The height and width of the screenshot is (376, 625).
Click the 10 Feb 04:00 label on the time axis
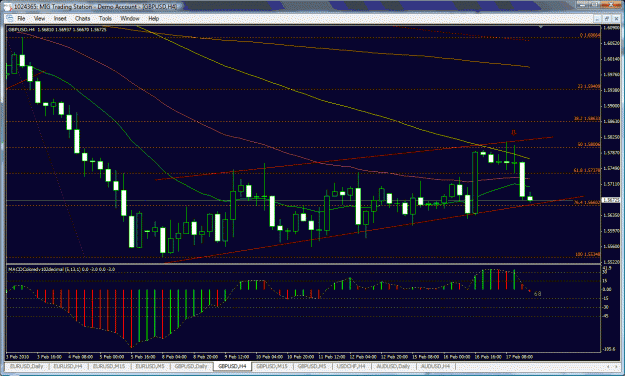269,357
